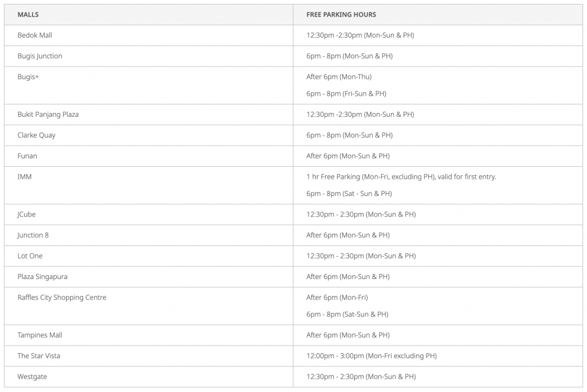Click the JCube mall name
587x392 pixels.
pyautogui.click(x=26, y=214)
